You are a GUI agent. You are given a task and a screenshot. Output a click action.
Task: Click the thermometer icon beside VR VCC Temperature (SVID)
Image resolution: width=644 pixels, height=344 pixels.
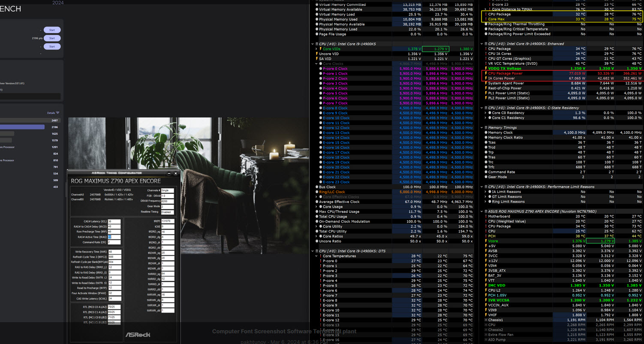click(x=486, y=63)
